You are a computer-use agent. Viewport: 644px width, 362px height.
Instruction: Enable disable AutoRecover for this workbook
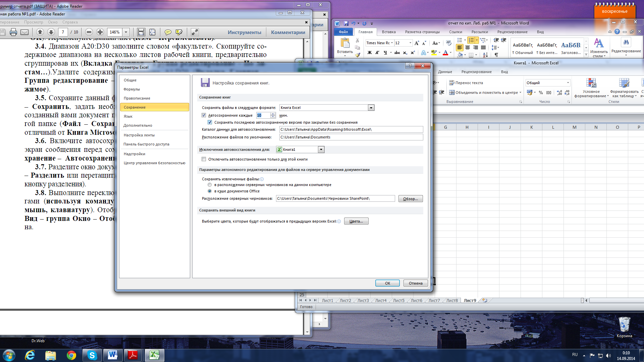pyautogui.click(x=204, y=159)
